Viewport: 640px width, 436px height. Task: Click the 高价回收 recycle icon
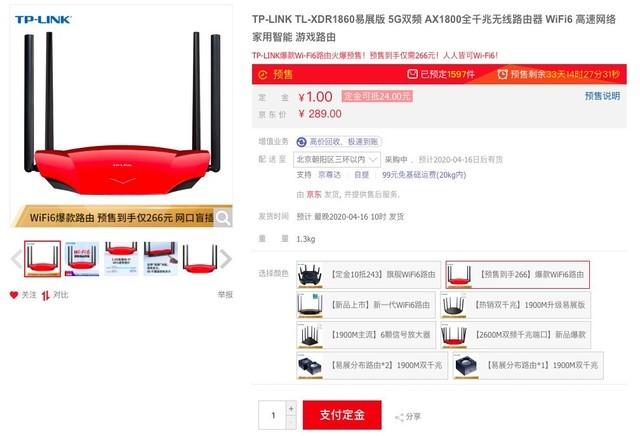[x=301, y=142]
